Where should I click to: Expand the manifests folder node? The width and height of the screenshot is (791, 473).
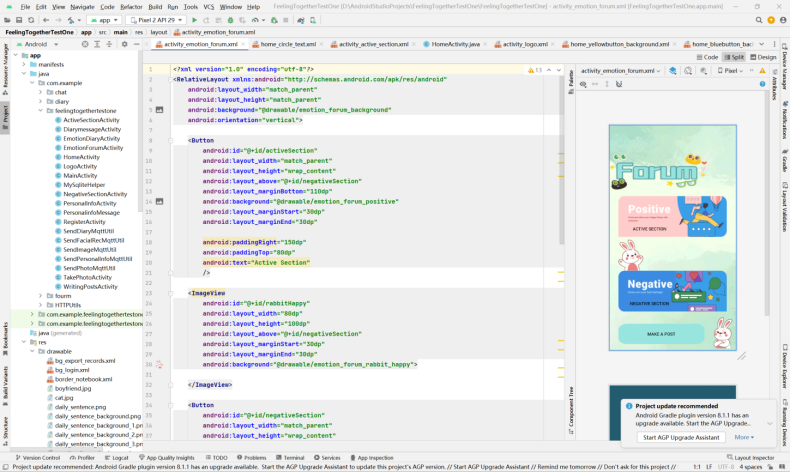(24, 65)
